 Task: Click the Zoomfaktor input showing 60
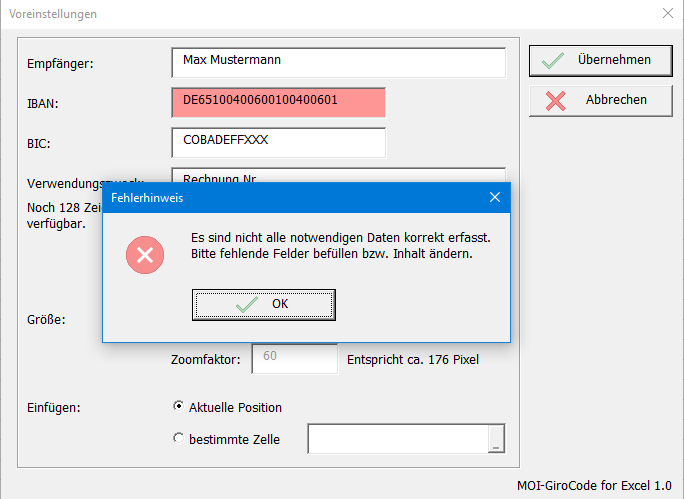[x=294, y=359]
